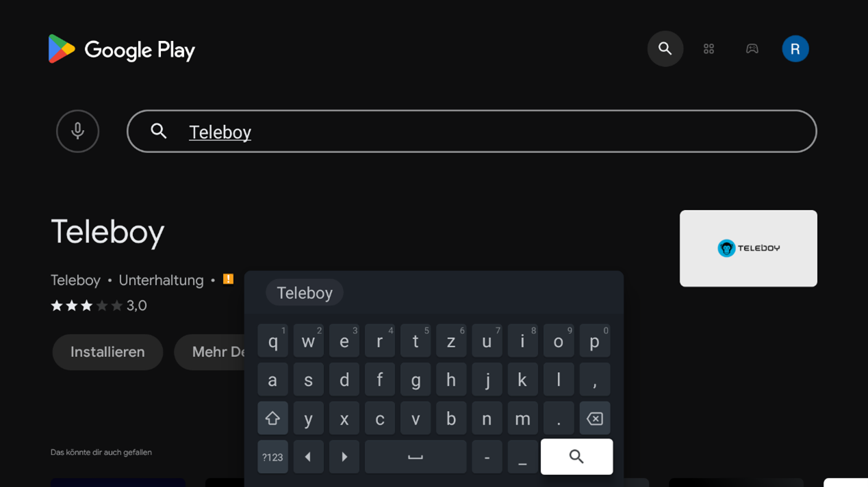Click the Installieren button
The height and width of the screenshot is (487, 868).
coord(107,352)
